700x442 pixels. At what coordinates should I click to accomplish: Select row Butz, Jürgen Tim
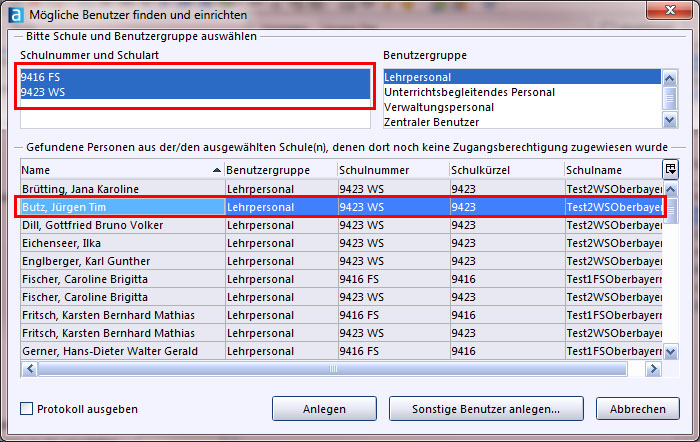click(x=341, y=207)
